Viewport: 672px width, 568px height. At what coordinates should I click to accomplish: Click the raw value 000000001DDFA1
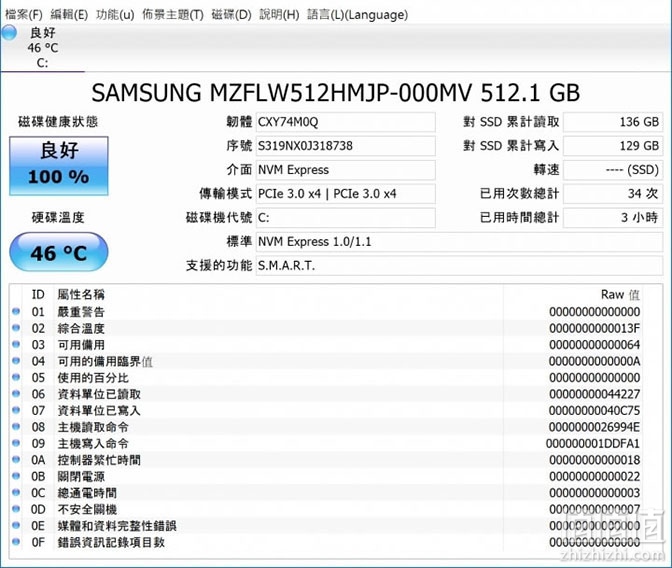[x=593, y=443]
